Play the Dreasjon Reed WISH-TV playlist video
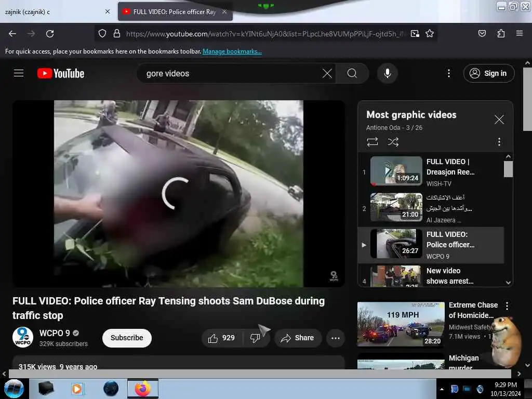Screen dimensions: 532x399 click(431, 171)
